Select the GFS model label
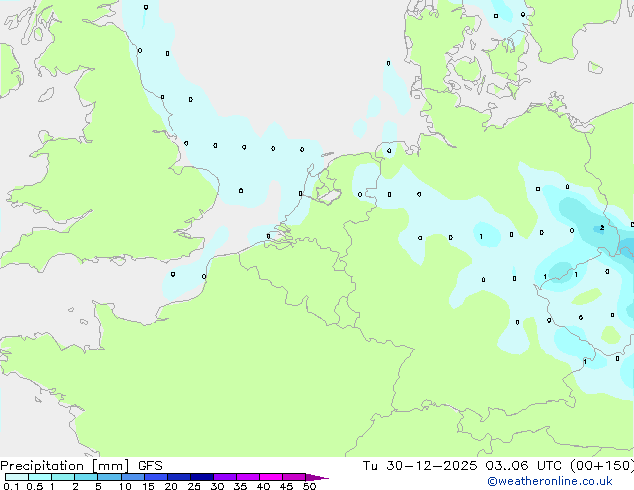 (149, 465)
